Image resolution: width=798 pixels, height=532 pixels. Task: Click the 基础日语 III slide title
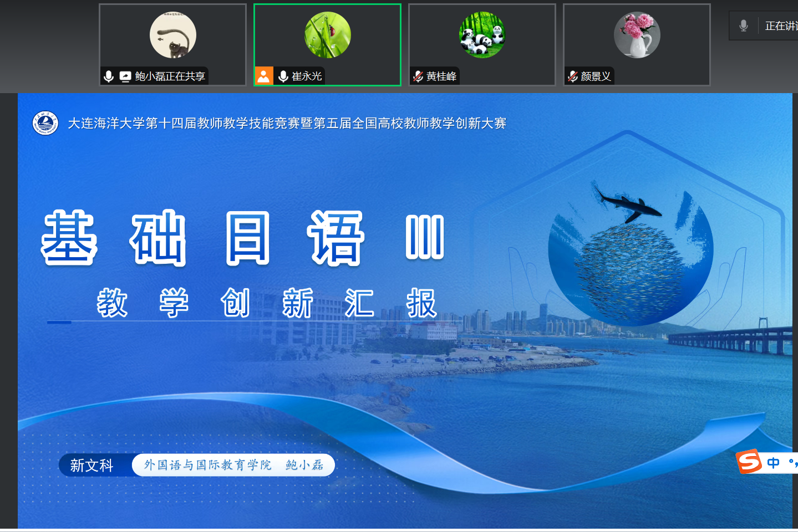(243, 238)
